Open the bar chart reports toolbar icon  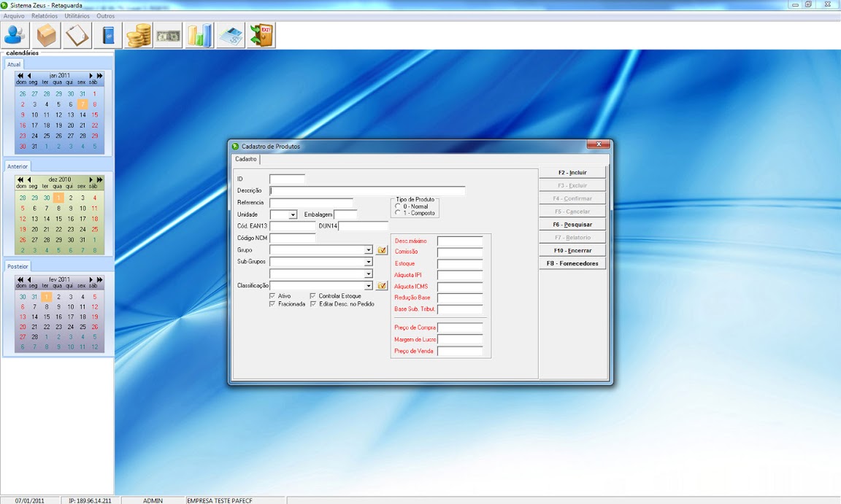199,36
